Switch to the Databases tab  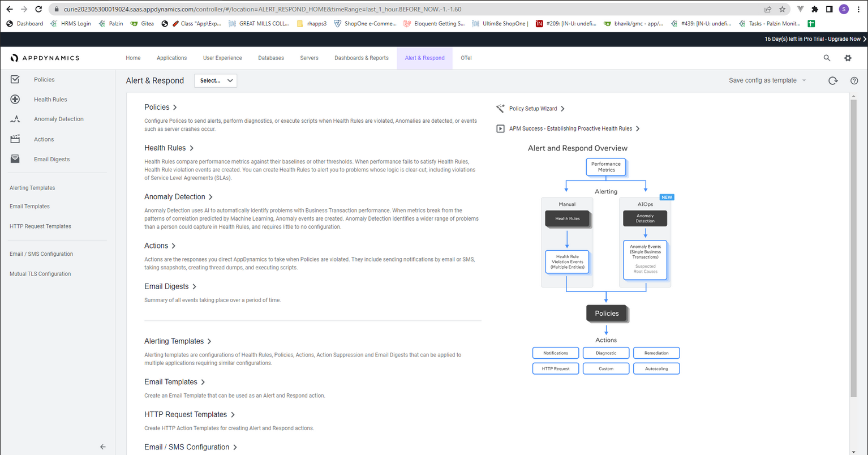click(271, 58)
